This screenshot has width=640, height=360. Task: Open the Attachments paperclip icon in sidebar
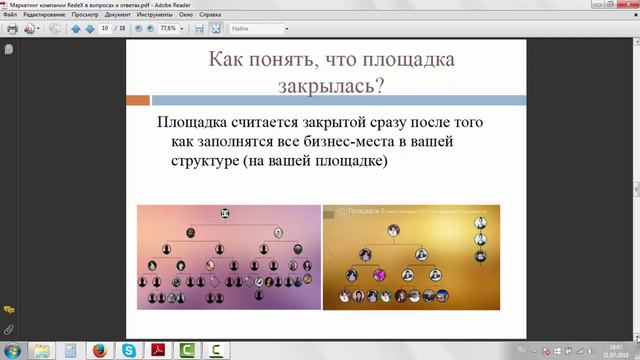(9, 329)
